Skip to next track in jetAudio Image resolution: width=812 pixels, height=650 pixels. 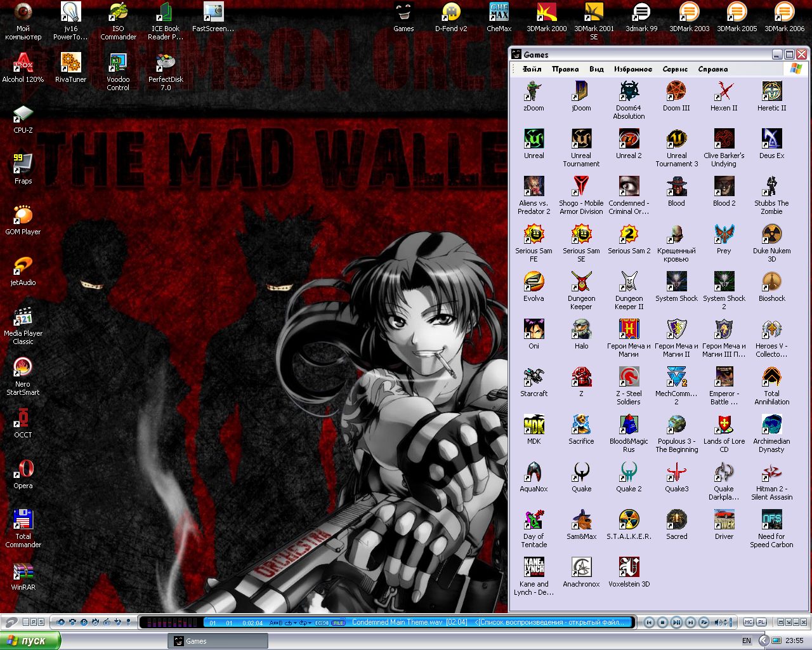(x=690, y=623)
